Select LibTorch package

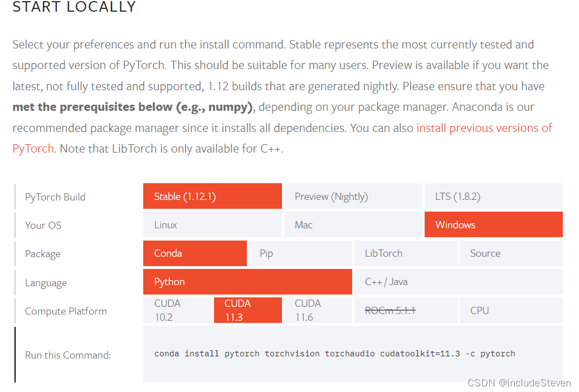click(x=406, y=253)
